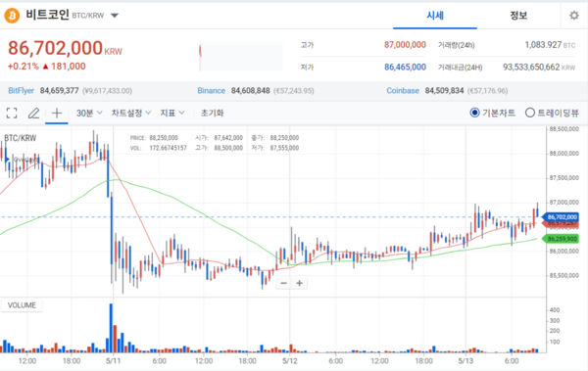Click the Coinbase price 84,509,834

444,91
